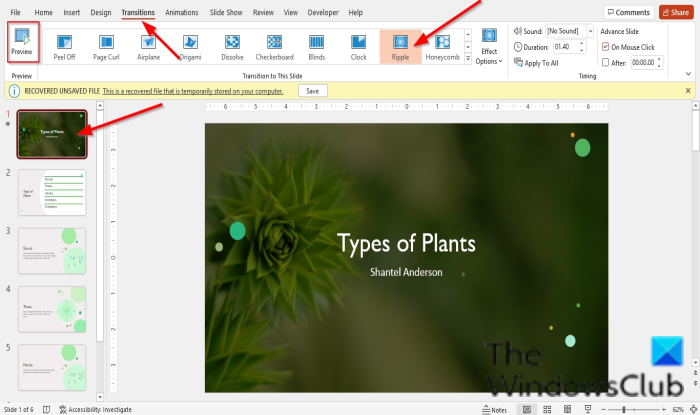The height and width of the screenshot is (415, 700).
Task: Click Save on the recovered file bar
Action: [x=313, y=90]
